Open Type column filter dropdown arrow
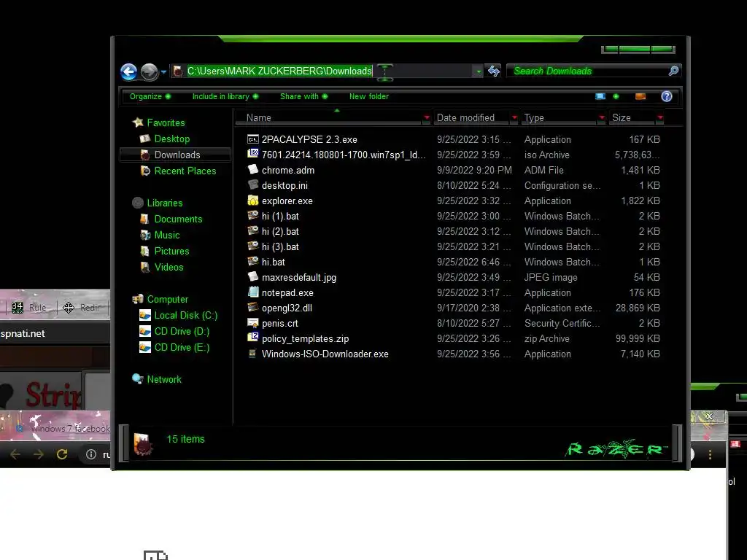747x560 pixels. coord(602,117)
